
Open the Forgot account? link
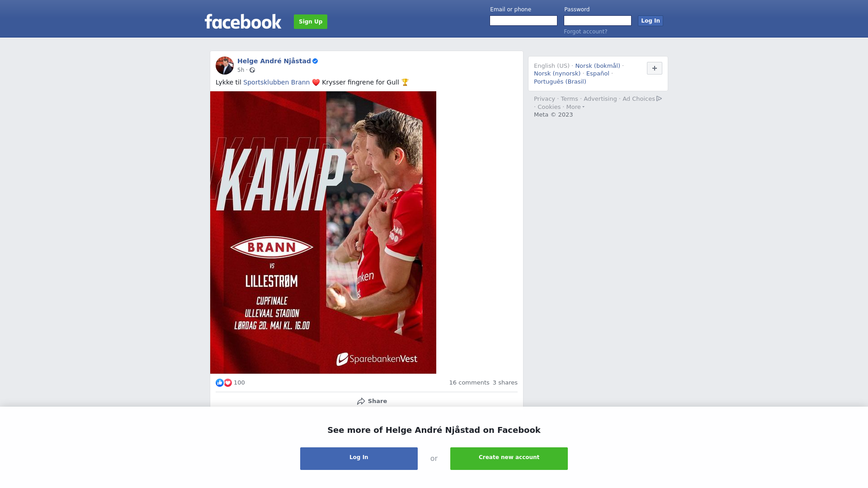[x=585, y=32]
